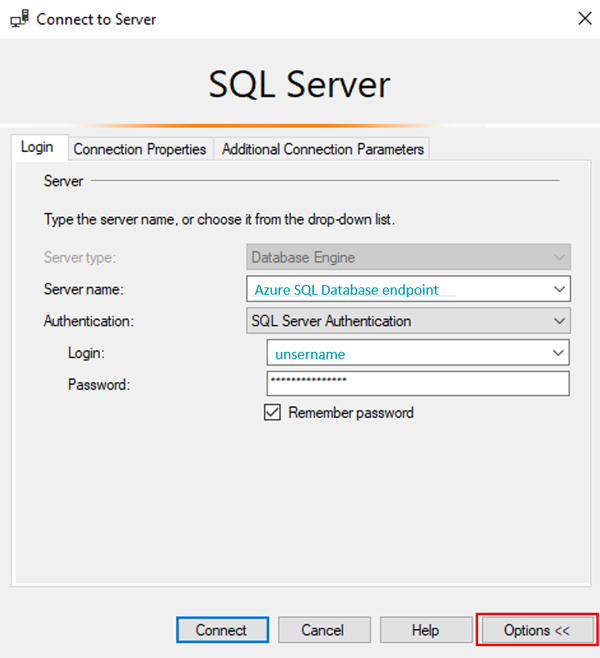Click the 'Authentication:' label
600x658 pixels.
[89, 321]
